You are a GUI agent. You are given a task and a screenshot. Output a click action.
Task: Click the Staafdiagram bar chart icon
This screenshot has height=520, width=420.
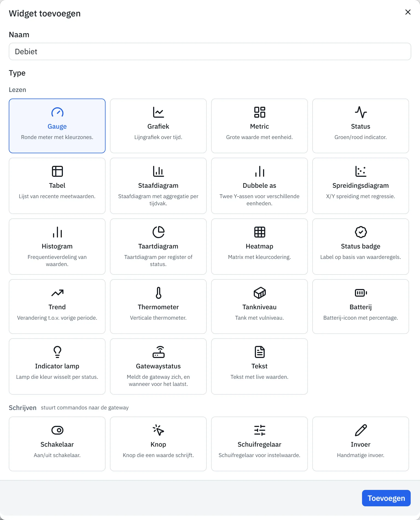click(158, 171)
